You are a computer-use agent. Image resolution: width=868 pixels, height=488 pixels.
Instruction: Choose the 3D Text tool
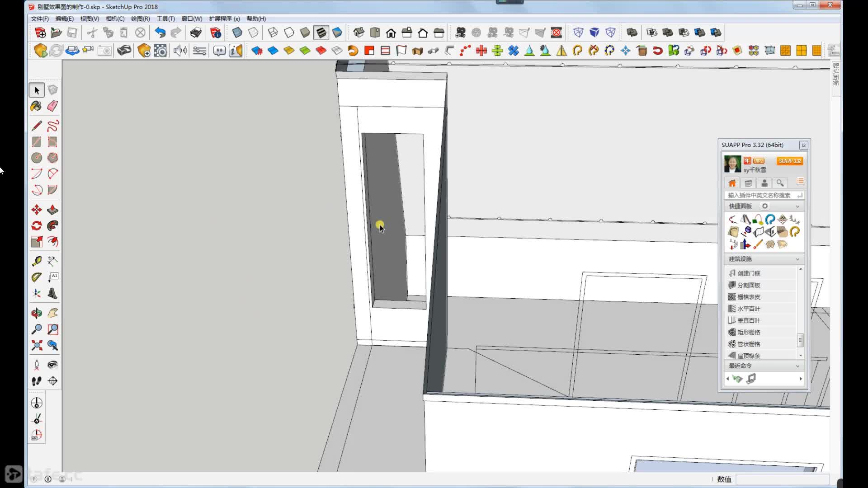tap(52, 293)
